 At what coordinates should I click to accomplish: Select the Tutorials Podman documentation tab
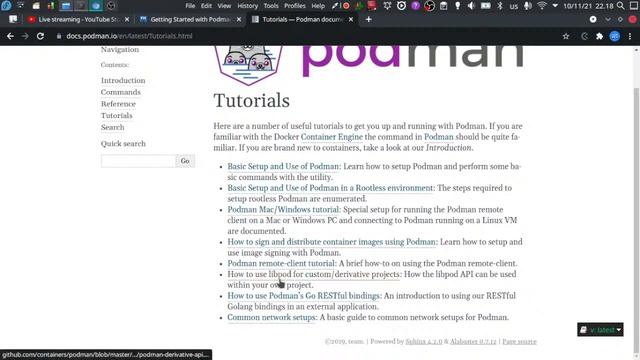pos(302,19)
